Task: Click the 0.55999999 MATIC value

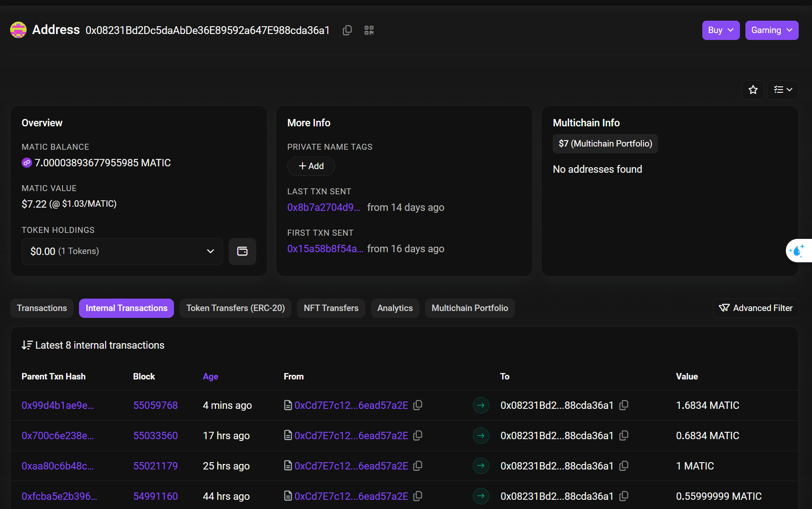Action: [x=719, y=496]
